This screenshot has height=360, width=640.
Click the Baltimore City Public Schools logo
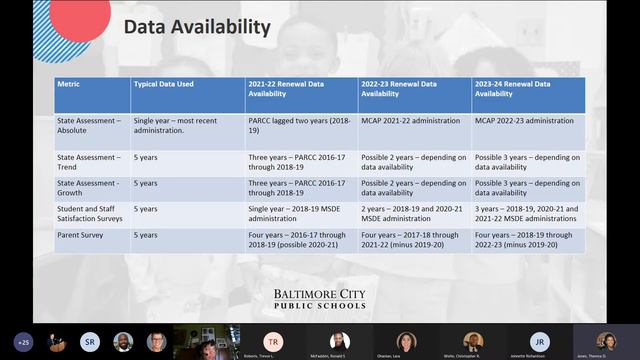coord(320,299)
